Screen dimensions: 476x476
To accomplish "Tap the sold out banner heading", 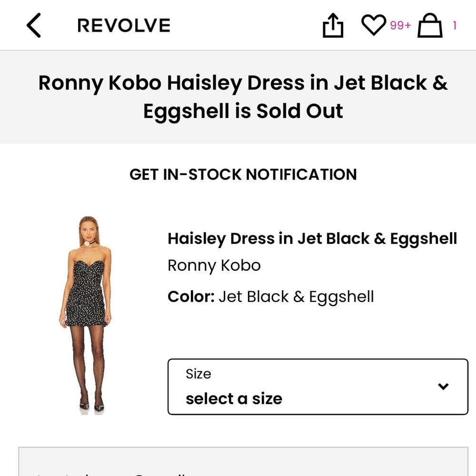I will pyautogui.click(x=243, y=97).
